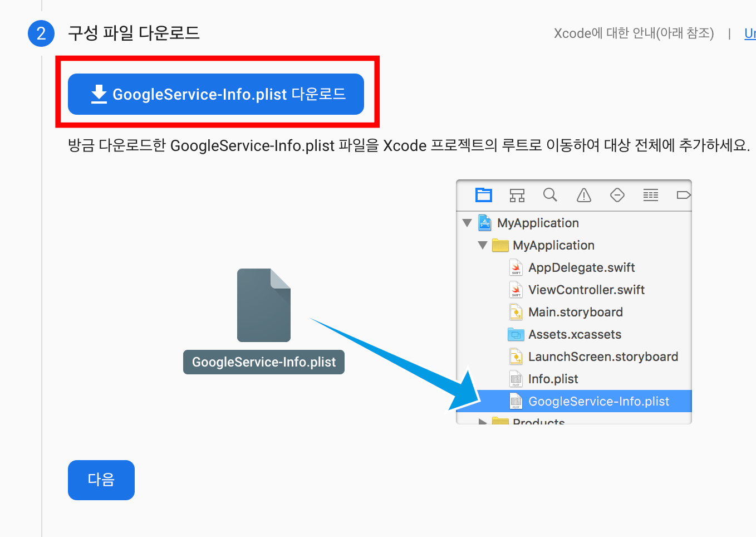Open the source control hierarchy navigator icon

tap(517, 195)
